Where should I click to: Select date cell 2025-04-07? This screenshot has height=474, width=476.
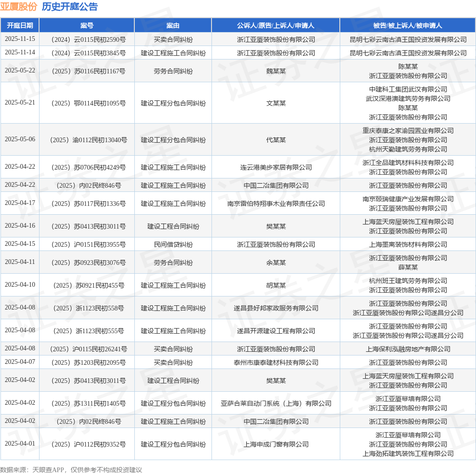point(20,362)
